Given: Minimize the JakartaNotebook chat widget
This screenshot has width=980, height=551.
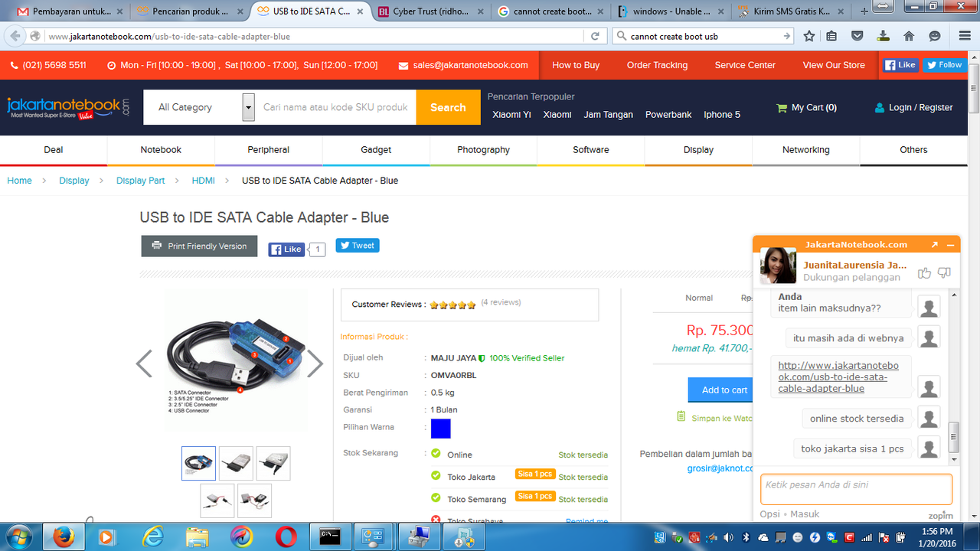Looking at the screenshot, I should [x=951, y=245].
